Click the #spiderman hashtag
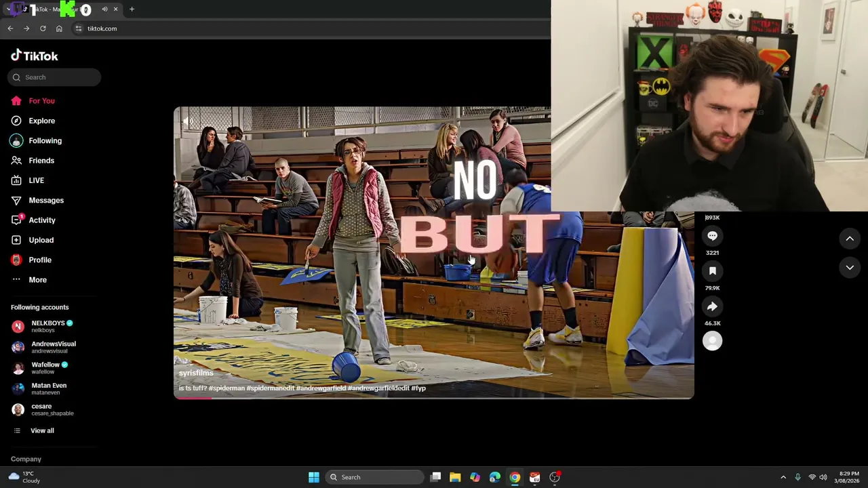Image resolution: width=868 pixels, height=488 pixels. (226, 388)
